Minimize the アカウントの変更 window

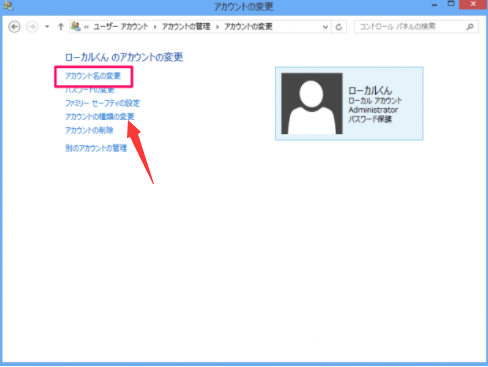coord(434,5)
